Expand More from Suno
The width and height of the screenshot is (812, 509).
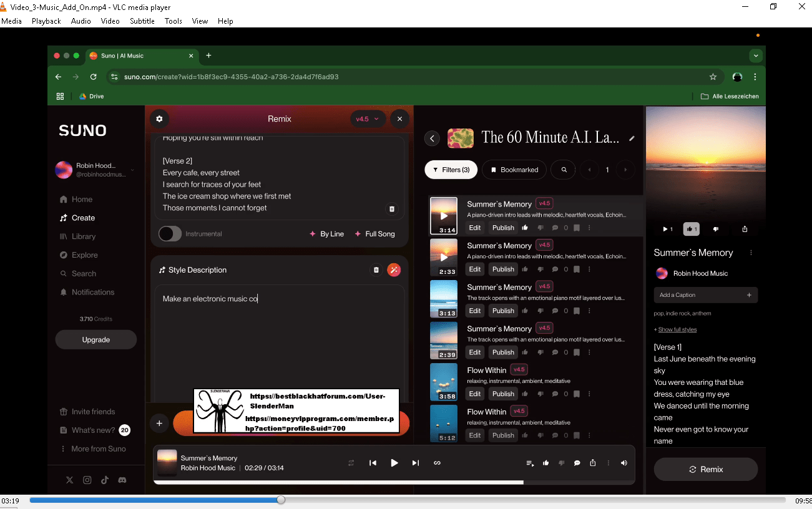92,448
